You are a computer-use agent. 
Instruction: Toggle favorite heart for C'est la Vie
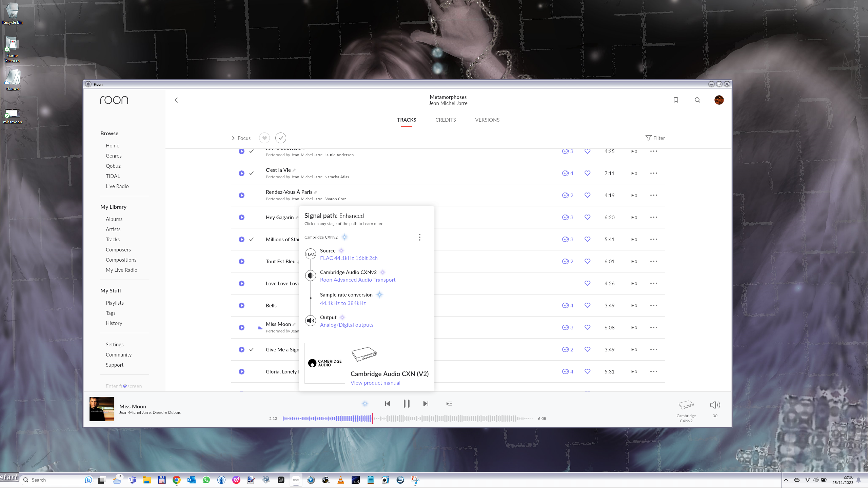click(587, 173)
